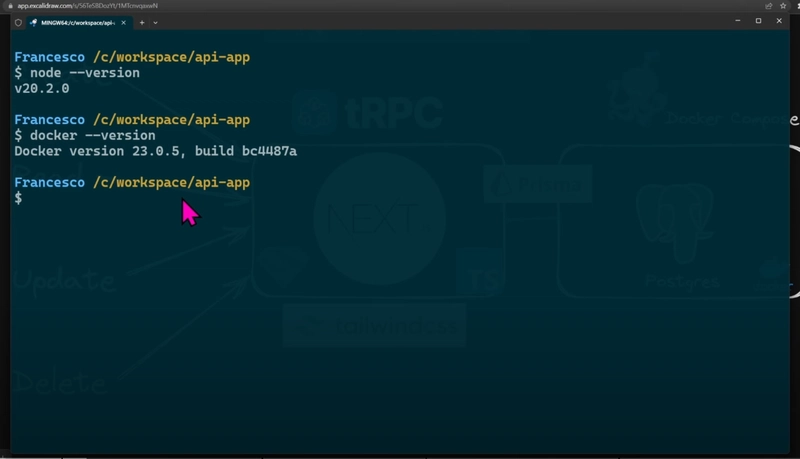Open a new terminal tab
The height and width of the screenshot is (459, 800).
(142, 22)
